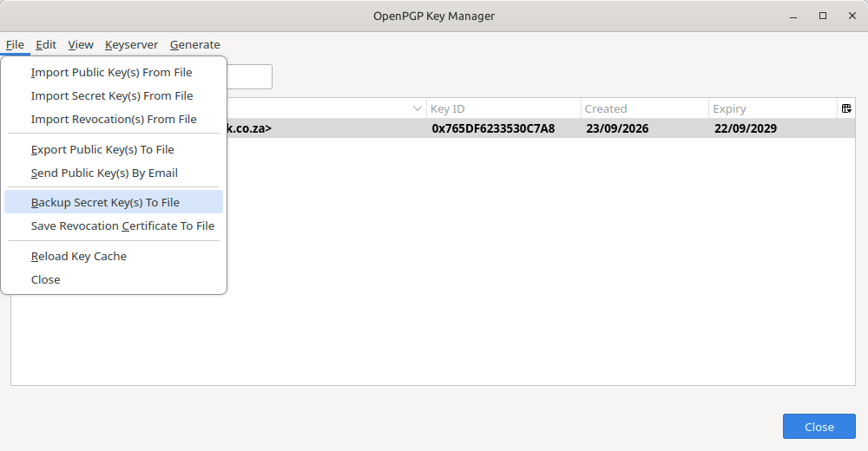Sort by Created column header
The width and height of the screenshot is (868, 451).
644,108
